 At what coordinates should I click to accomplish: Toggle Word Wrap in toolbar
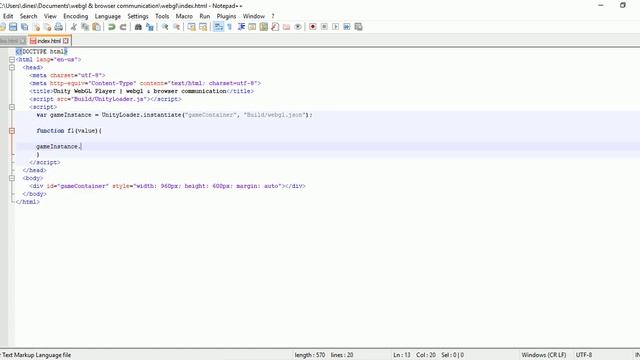coord(218,27)
